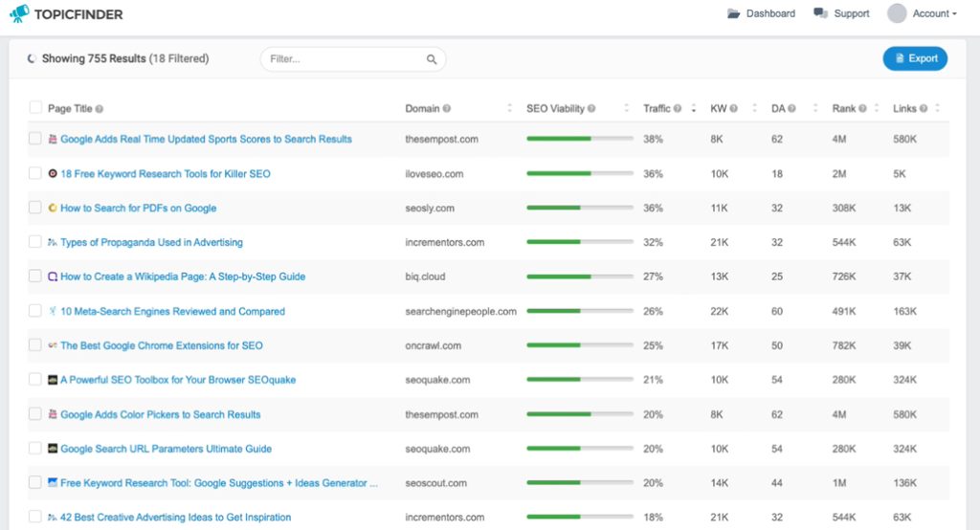This screenshot has height=530, width=980.
Task: Click the search magnifier icon in filter box
Action: point(432,59)
